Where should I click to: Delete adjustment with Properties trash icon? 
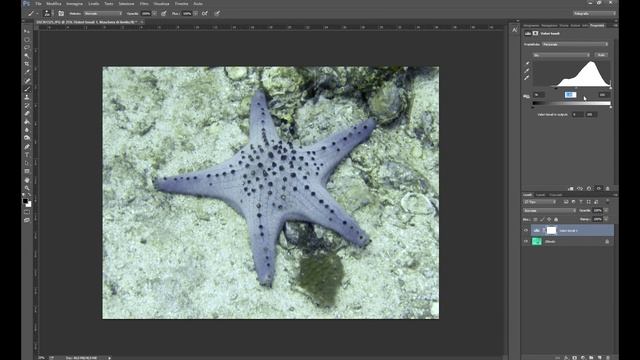pos(608,189)
